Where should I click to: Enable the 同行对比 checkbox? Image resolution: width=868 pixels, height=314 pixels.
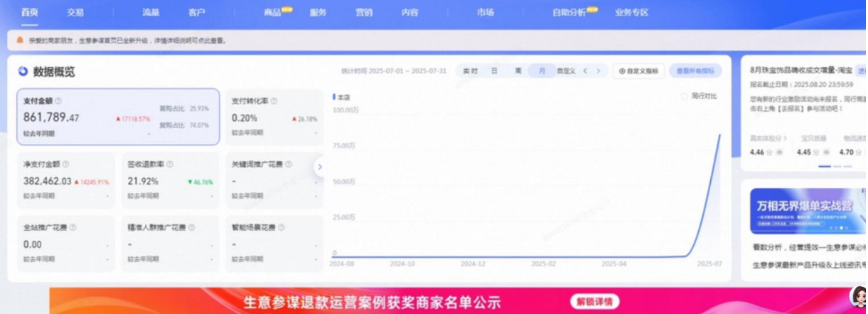tap(685, 96)
